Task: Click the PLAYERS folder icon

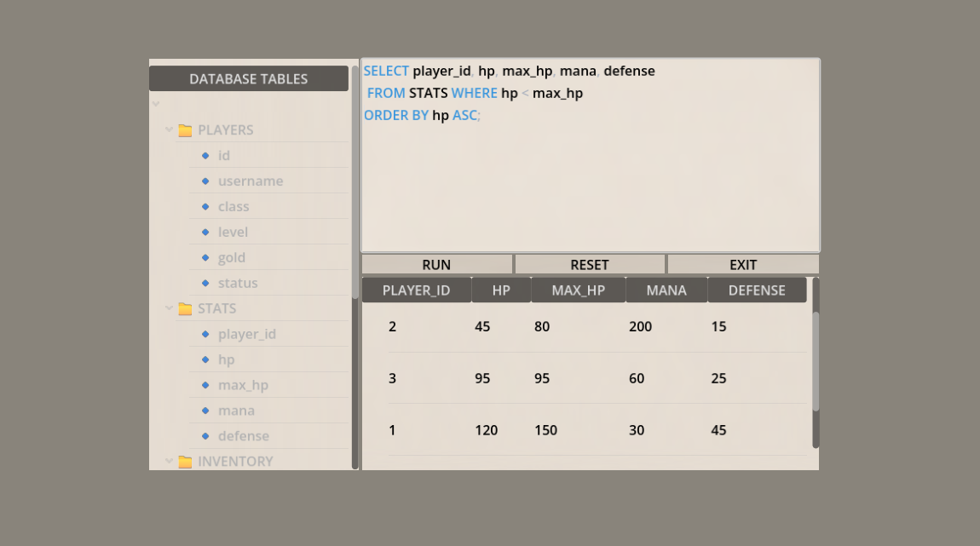Action: pos(185,130)
